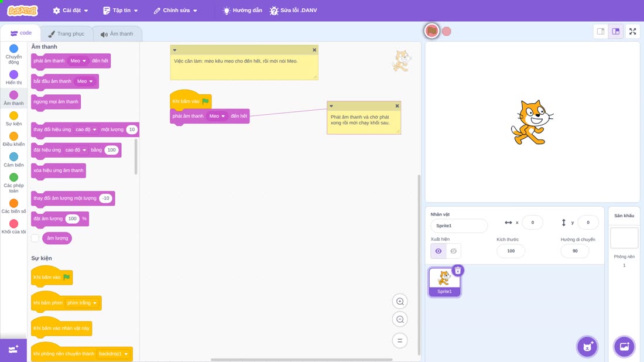
Task: Select the Hiển thị block category
Action: (x=13, y=78)
